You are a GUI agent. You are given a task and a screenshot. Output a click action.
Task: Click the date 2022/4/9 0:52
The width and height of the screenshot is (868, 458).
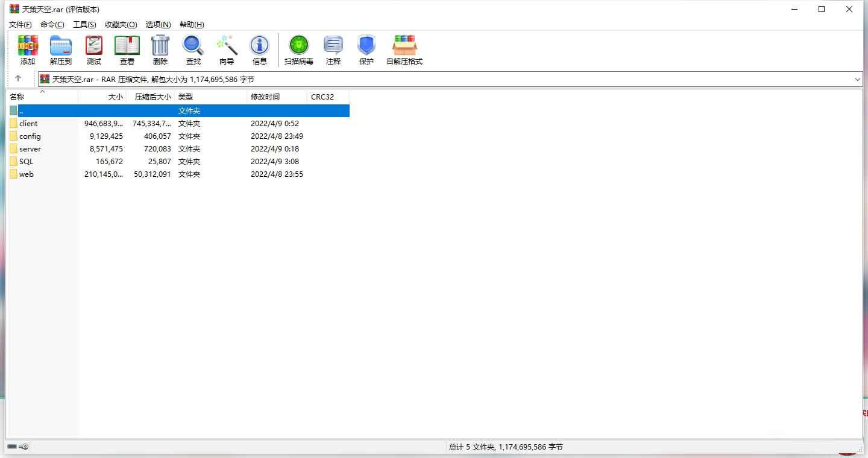point(275,123)
